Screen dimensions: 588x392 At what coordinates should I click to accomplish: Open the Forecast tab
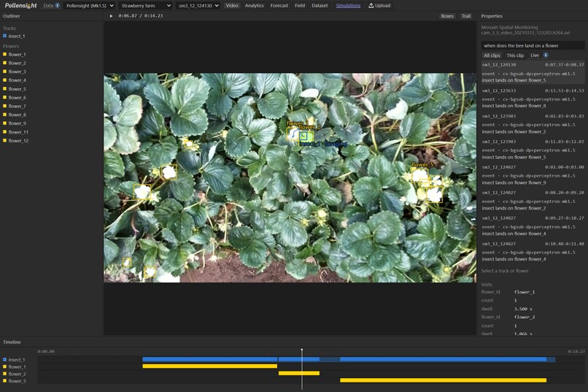(279, 6)
